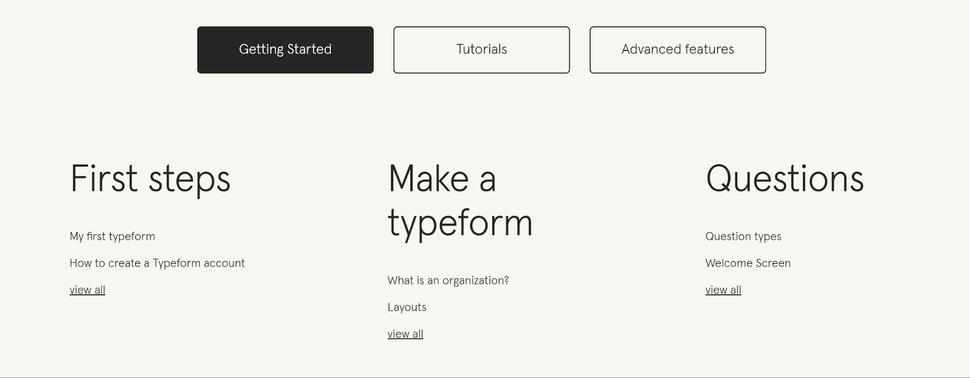Click the First steps heading

pyautogui.click(x=150, y=179)
